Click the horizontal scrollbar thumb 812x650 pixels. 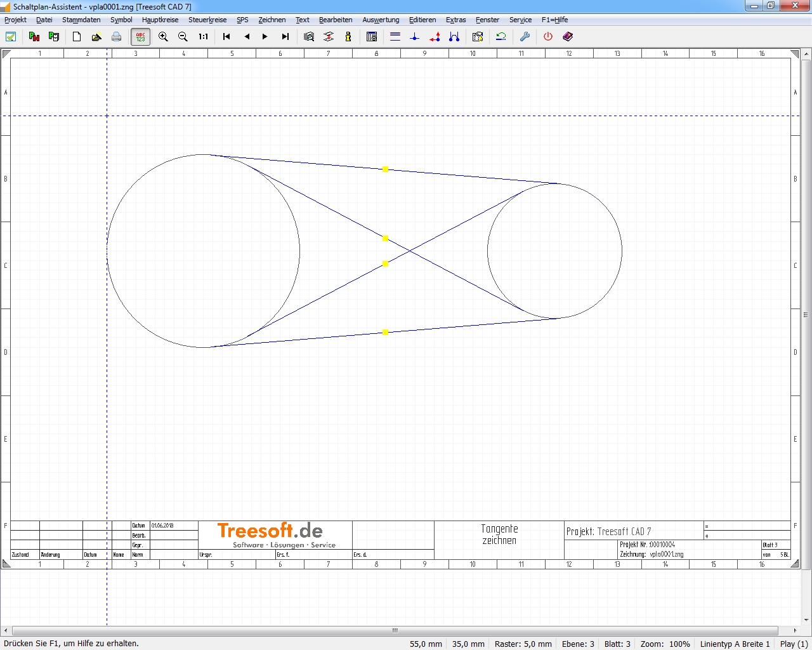(x=395, y=630)
